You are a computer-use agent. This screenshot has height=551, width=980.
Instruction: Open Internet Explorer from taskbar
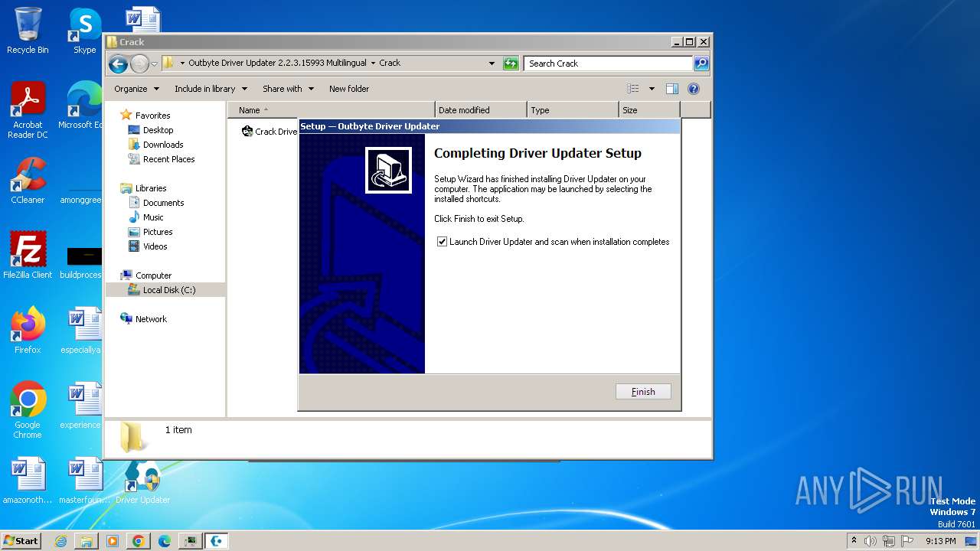60,541
